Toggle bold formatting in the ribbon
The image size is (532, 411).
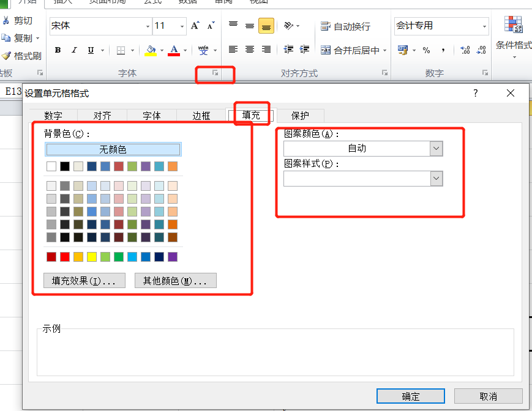(x=58, y=50)
